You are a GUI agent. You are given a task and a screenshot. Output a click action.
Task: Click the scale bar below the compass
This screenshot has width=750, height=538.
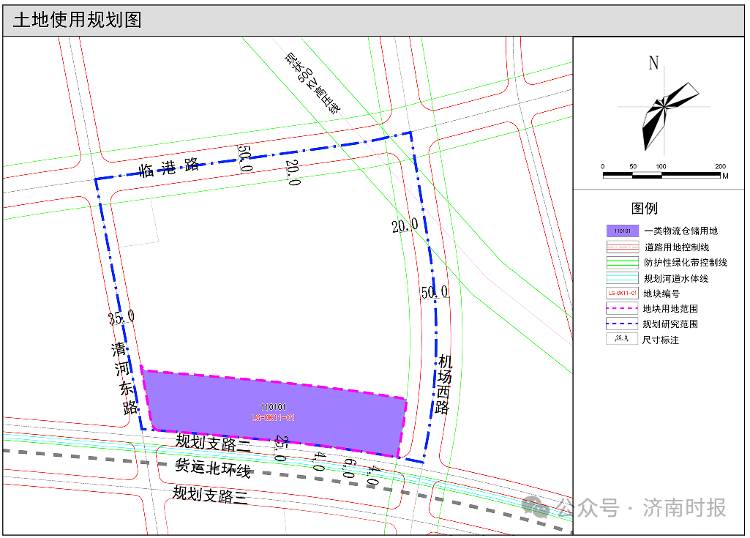click(x=664, y=175)
